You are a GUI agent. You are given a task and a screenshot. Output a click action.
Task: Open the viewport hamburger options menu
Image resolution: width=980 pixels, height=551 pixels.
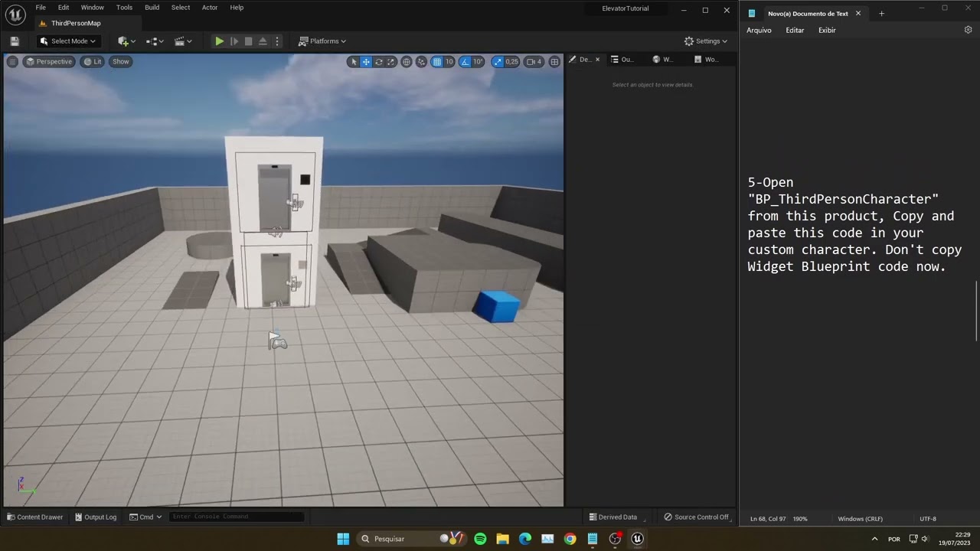tap(12, 61)
